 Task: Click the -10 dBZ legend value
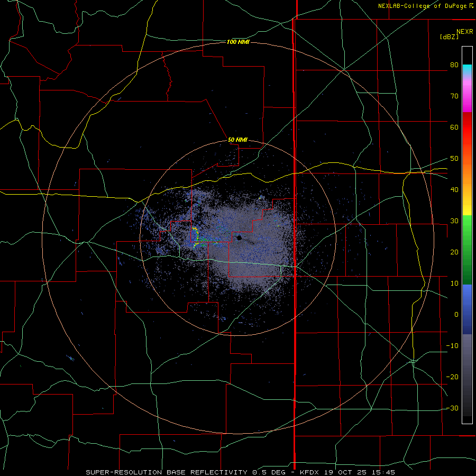coord(452,346)
